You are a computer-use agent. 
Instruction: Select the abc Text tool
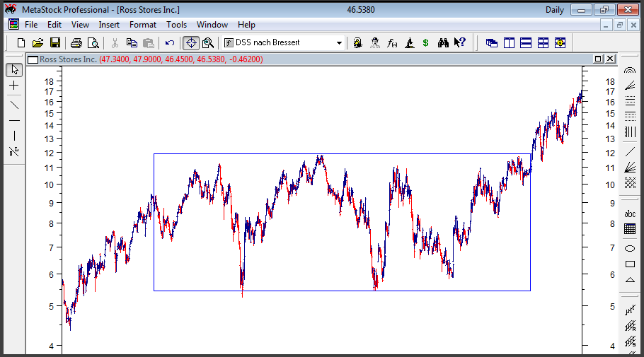(x=630, y=213)
